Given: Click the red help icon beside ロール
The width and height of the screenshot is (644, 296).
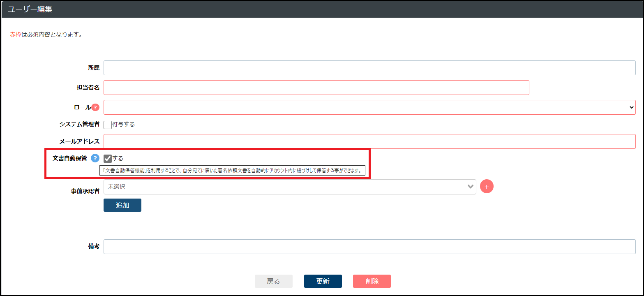Looking at the screenshot, I should click(95, 107).
